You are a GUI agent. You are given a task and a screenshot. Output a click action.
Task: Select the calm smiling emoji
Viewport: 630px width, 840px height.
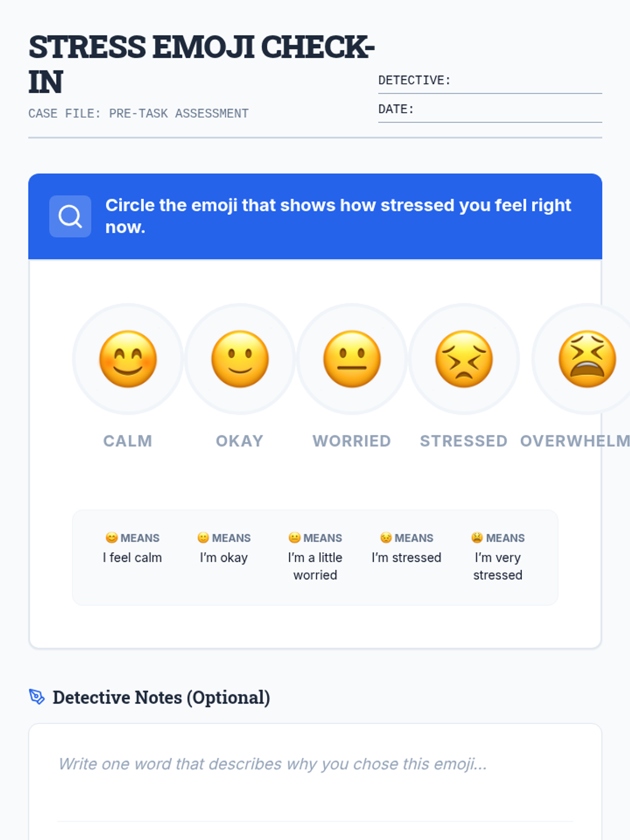128,359
